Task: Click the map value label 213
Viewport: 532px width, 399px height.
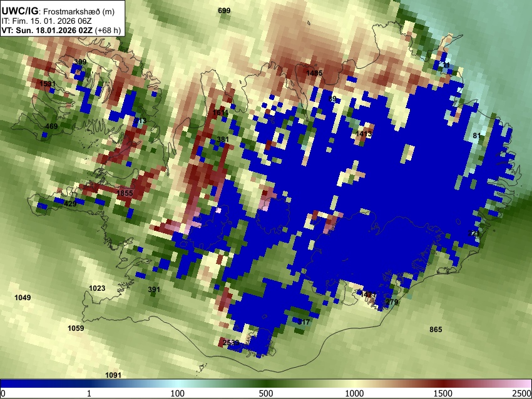Action: click(140, 121)
